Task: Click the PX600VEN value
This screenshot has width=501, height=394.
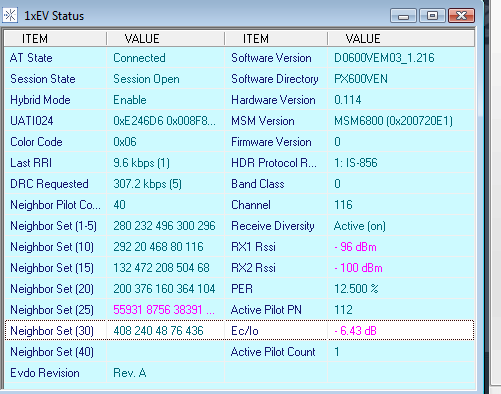Action: tap(361, 79)
